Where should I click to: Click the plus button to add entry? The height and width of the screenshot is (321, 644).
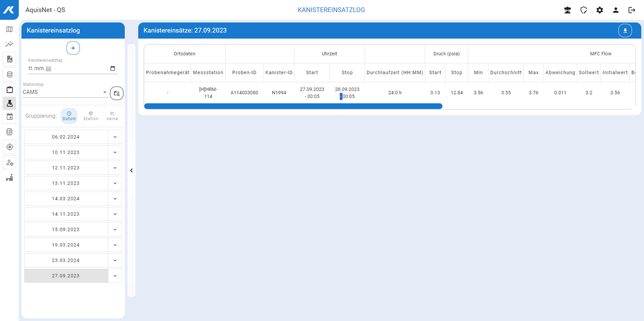click(73, 48)
